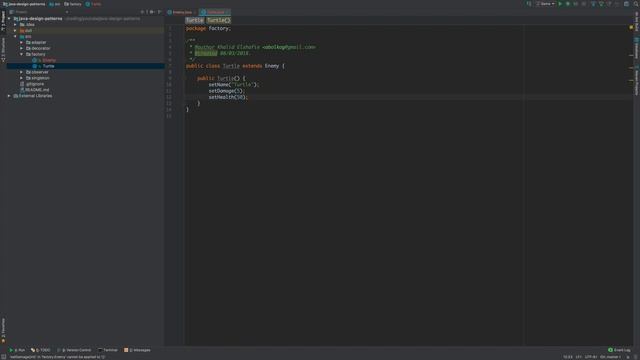This screenshot has width=640, height=360.
Task: Open the Messages tool window
Action: 137,350
